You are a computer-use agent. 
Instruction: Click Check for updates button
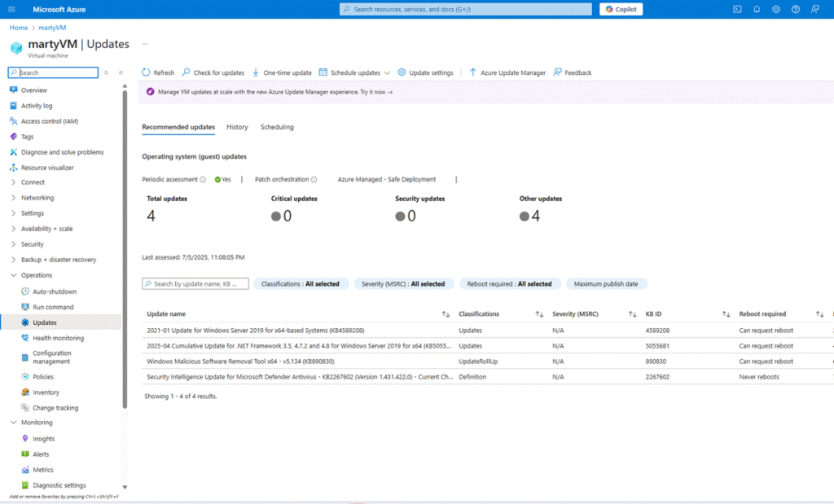213,72
